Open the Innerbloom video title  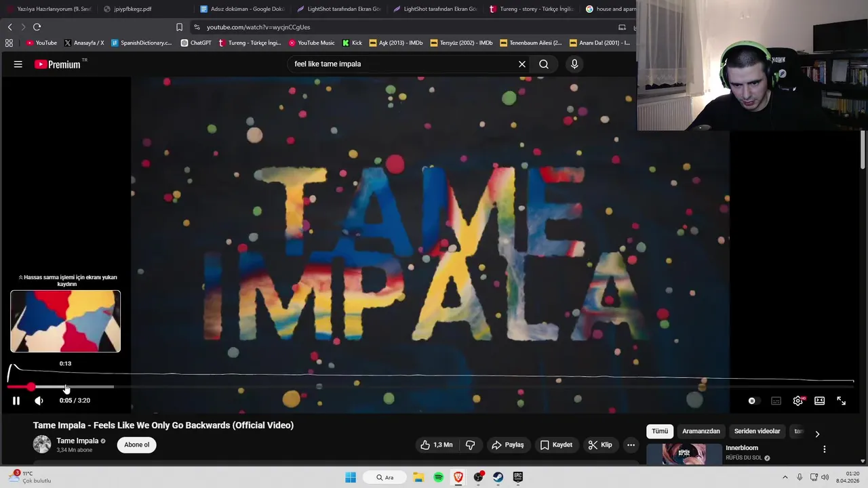742,448
